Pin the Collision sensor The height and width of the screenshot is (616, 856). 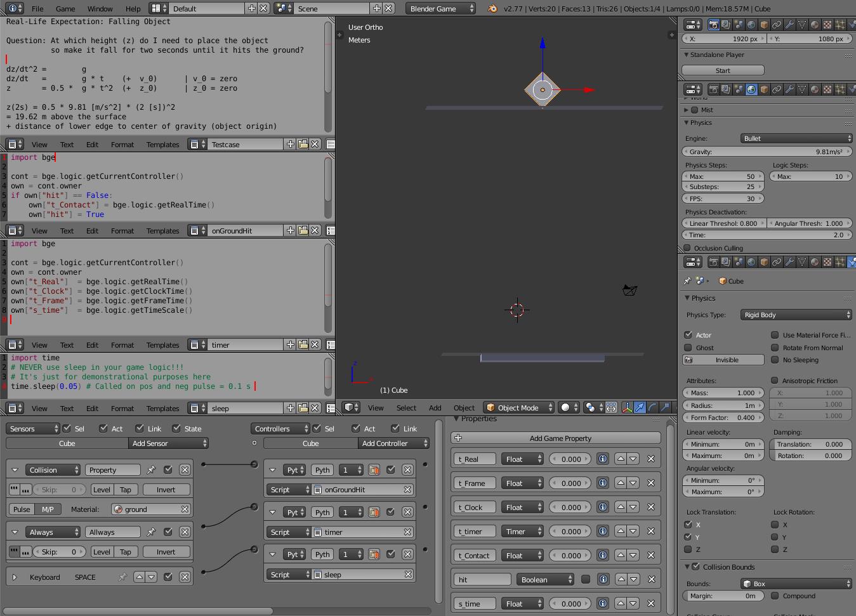[151, 470]
